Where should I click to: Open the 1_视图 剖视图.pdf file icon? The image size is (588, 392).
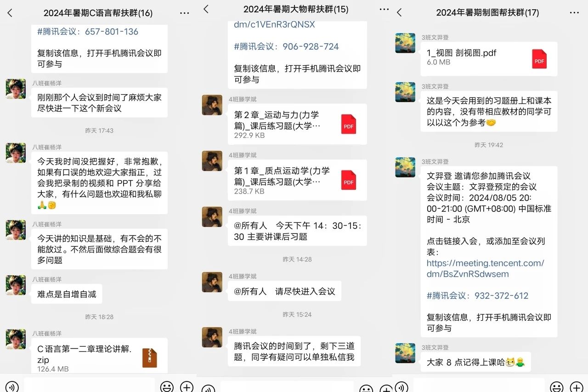tap(539, 59)
